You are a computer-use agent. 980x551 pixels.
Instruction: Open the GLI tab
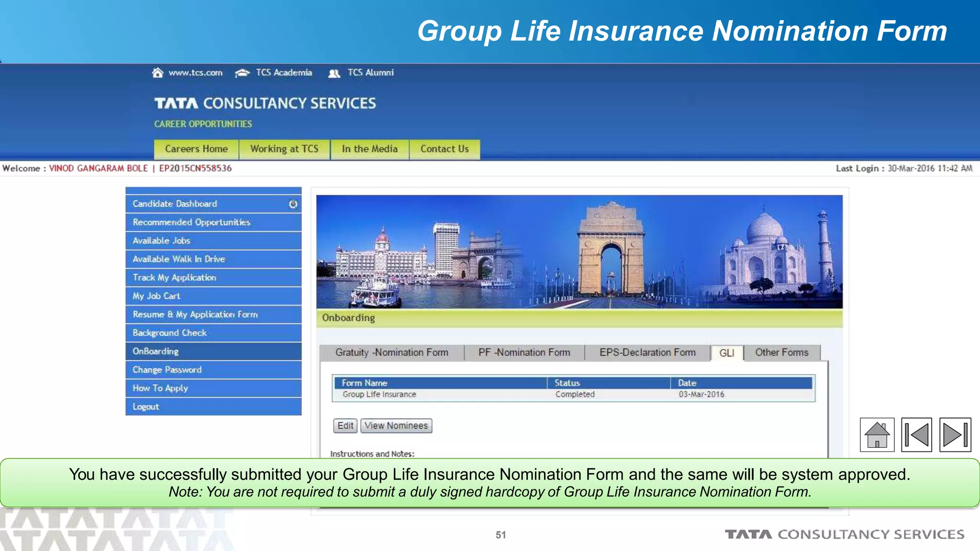[x=726, y=353]
